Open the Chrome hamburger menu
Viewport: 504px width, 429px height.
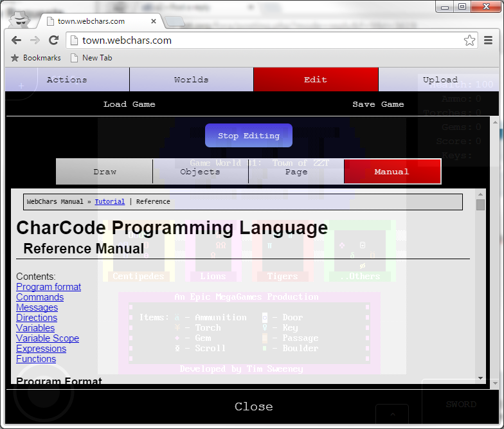click(x=489, y=41)
